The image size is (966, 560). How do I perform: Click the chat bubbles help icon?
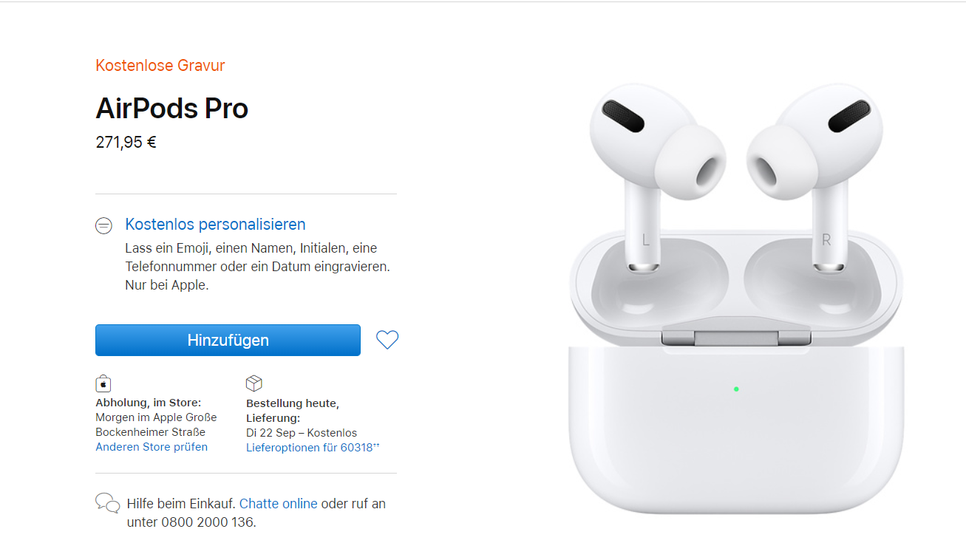[108, 503]
